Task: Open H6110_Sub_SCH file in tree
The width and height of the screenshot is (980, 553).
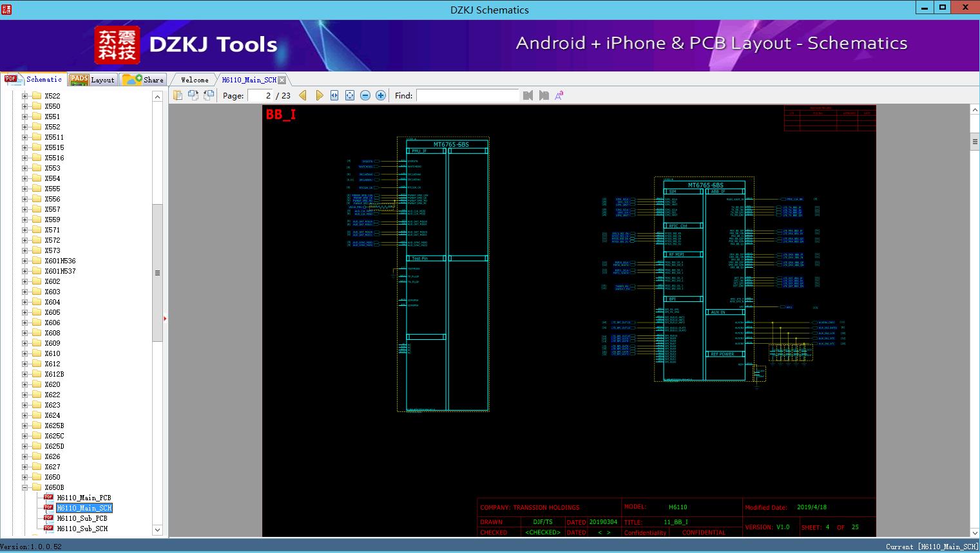Action: click(x=82, y=529)
